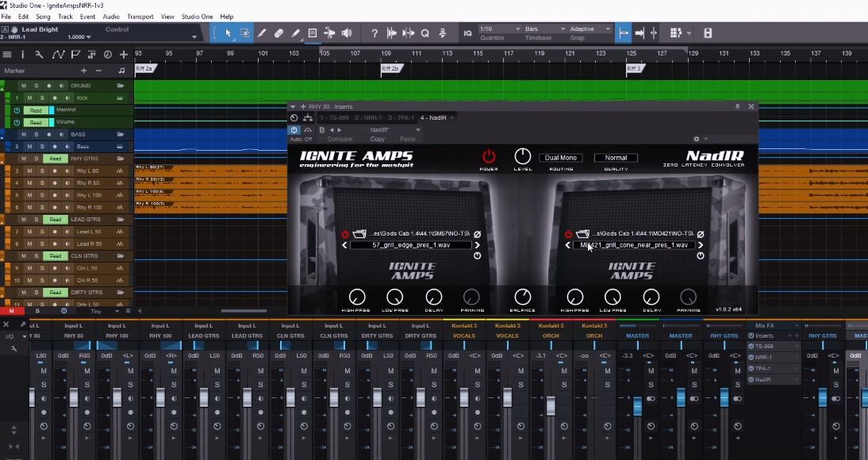Select the Range tool
Screen dimensions: 868x460
[x=244, y=33]
